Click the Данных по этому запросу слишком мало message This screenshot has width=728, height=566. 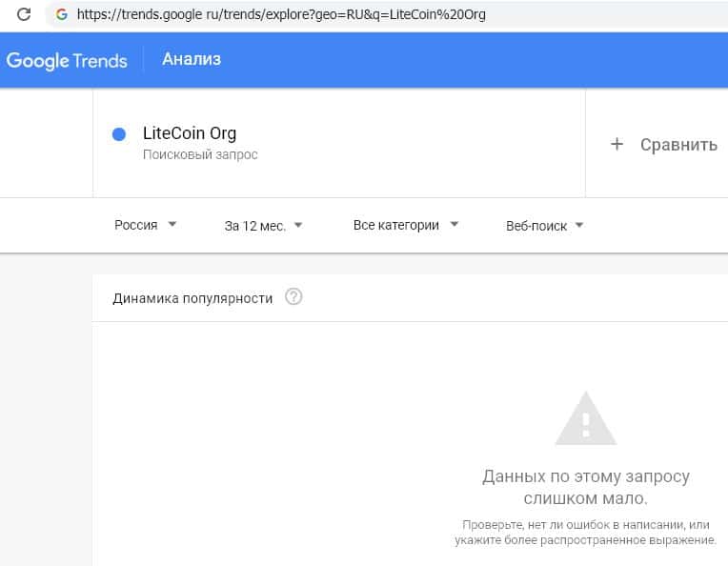pos(585,487)
